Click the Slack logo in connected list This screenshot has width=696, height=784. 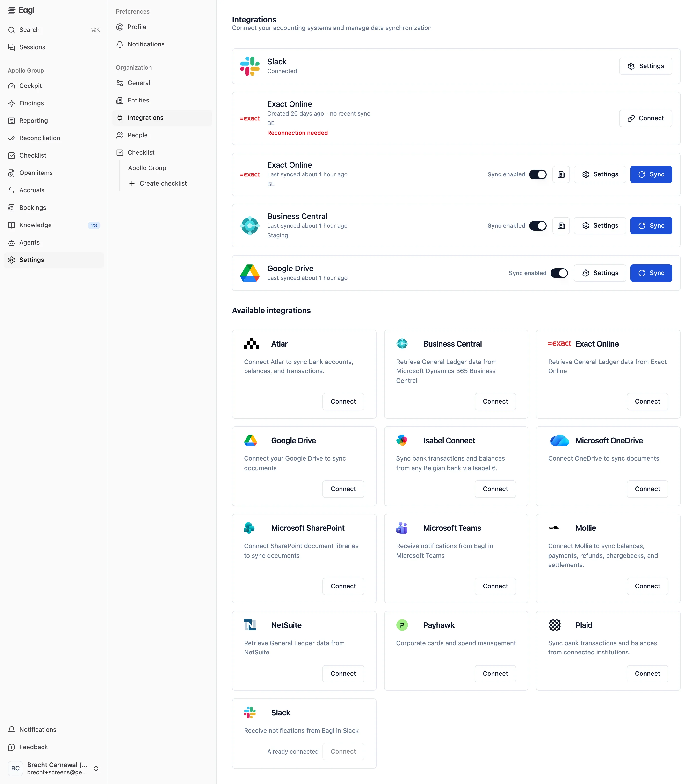tap(250, 66)
